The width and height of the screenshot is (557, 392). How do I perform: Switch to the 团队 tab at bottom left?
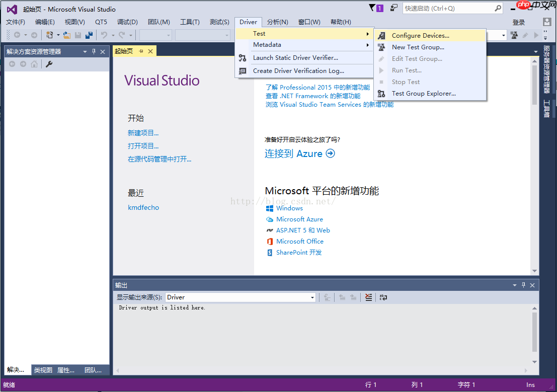[93, 370]
